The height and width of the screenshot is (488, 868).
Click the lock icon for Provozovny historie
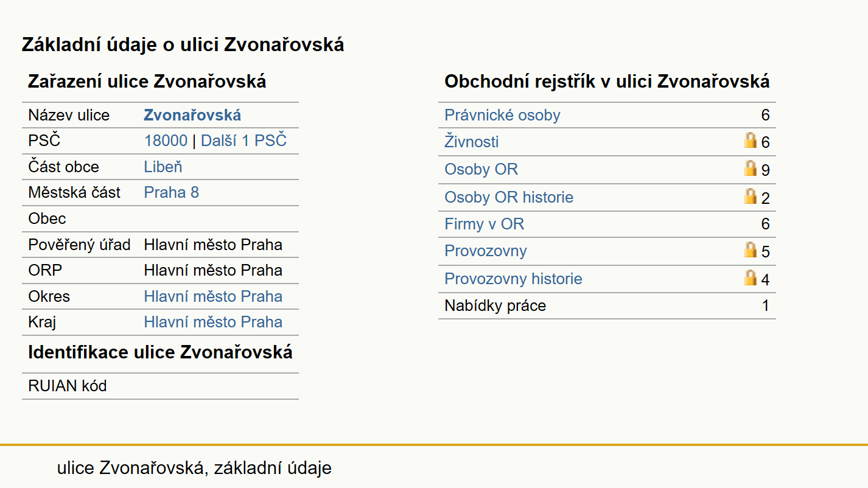751,277
